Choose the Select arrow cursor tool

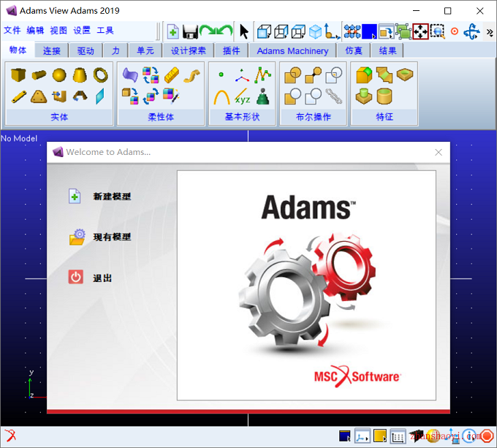click(243, 31)
